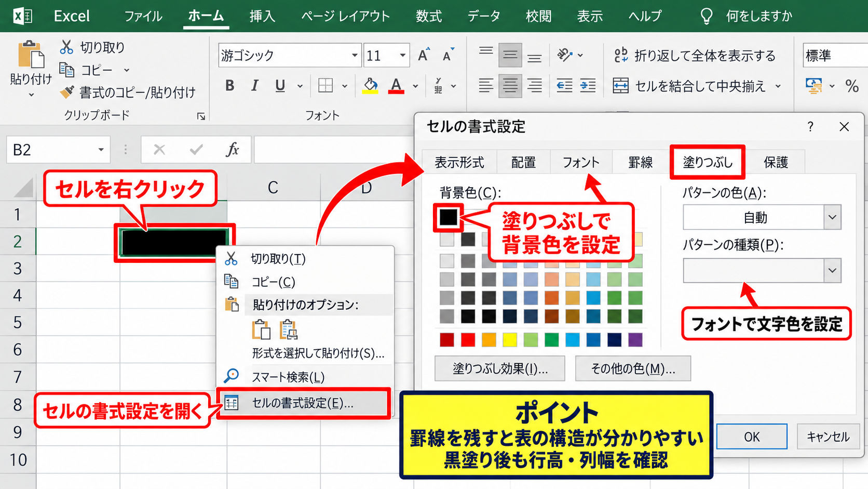This screenshot has height=489, width=868.
Task: Click the Format Painter brush icon
Action: 66,92
